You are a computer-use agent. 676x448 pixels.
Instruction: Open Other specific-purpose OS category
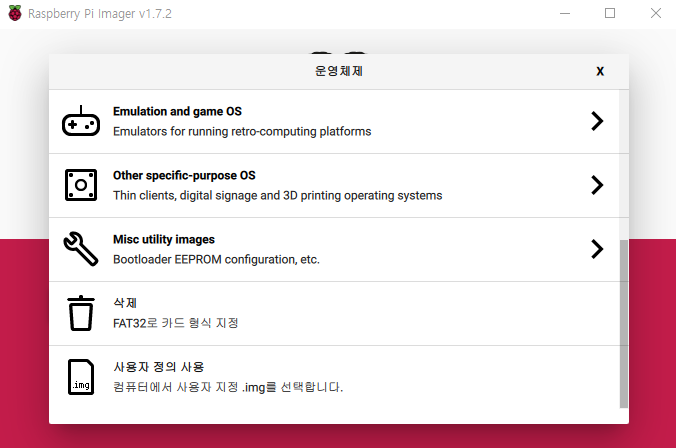(x=334, y=185)
